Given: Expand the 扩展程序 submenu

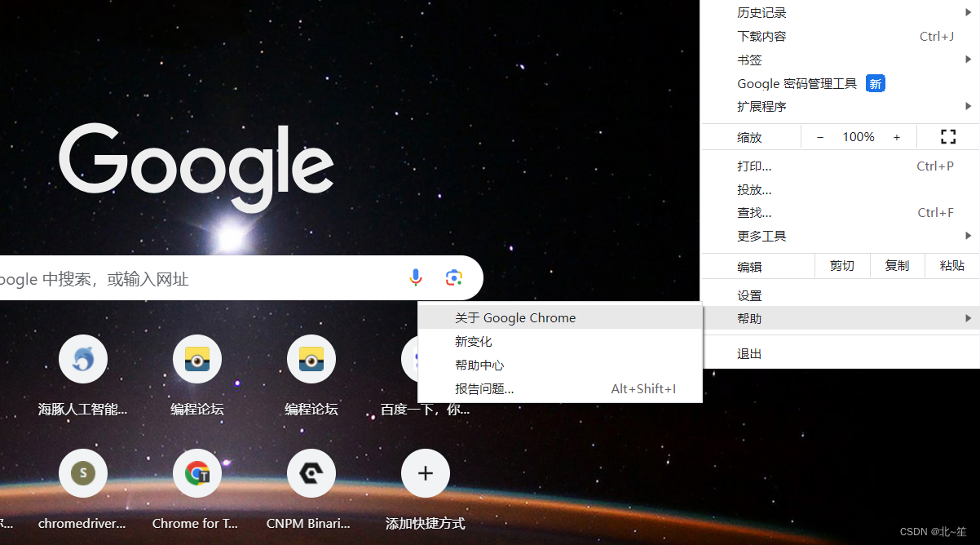Looking at the screenshot, I should tap(841, 106).
